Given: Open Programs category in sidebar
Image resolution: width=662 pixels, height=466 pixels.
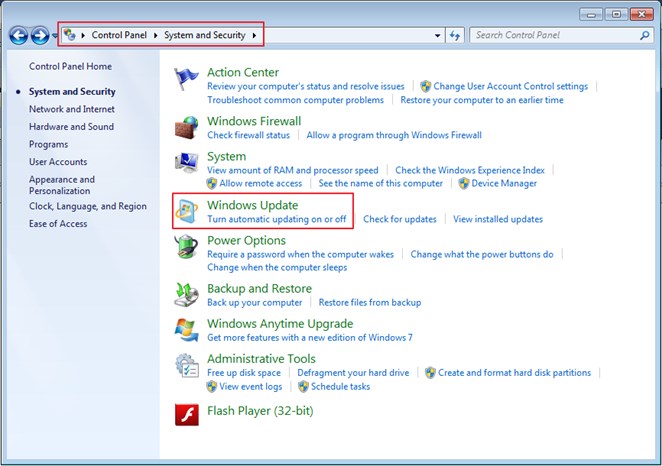Looking at the screenshot, I should click(49, 144).
